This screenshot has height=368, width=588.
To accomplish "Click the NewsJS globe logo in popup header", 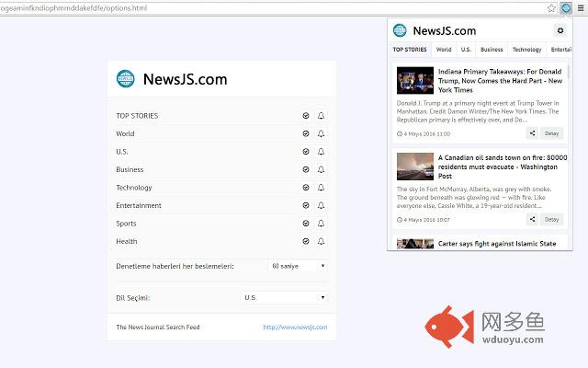I will [400, 30].
